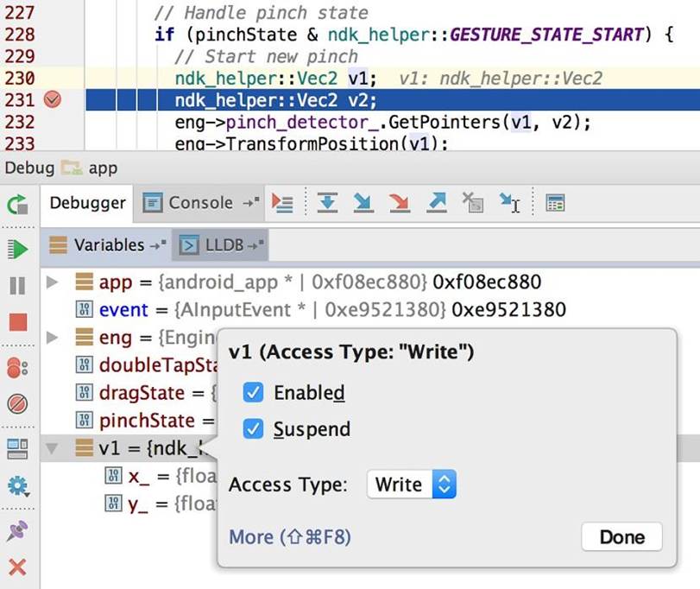The height and width of the screenshot is (589, 700).
Task: Click the Mute Breakpoints icon
Action: point(17,403)
